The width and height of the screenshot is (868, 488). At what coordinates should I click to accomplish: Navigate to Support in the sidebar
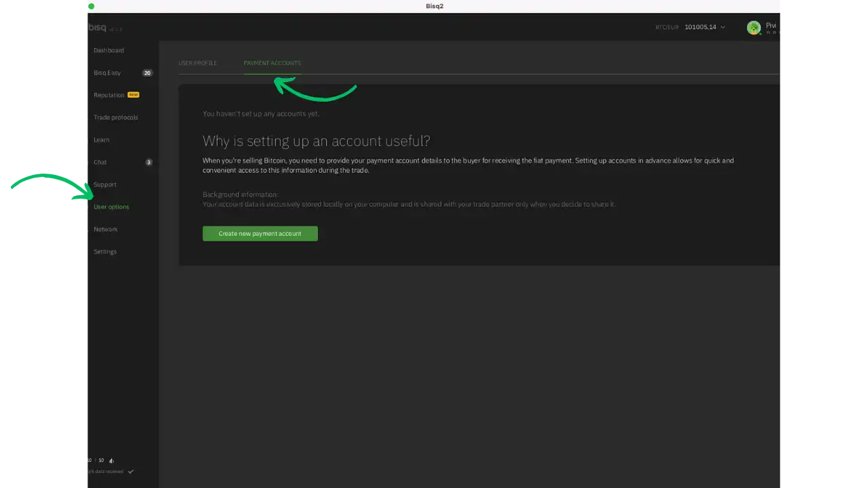pyautogui.click(x=105, y=185)
